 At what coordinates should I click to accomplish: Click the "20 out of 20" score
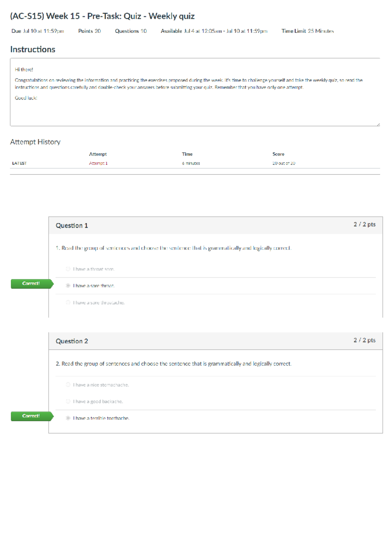pyautogui.click(x=284, y=163)
